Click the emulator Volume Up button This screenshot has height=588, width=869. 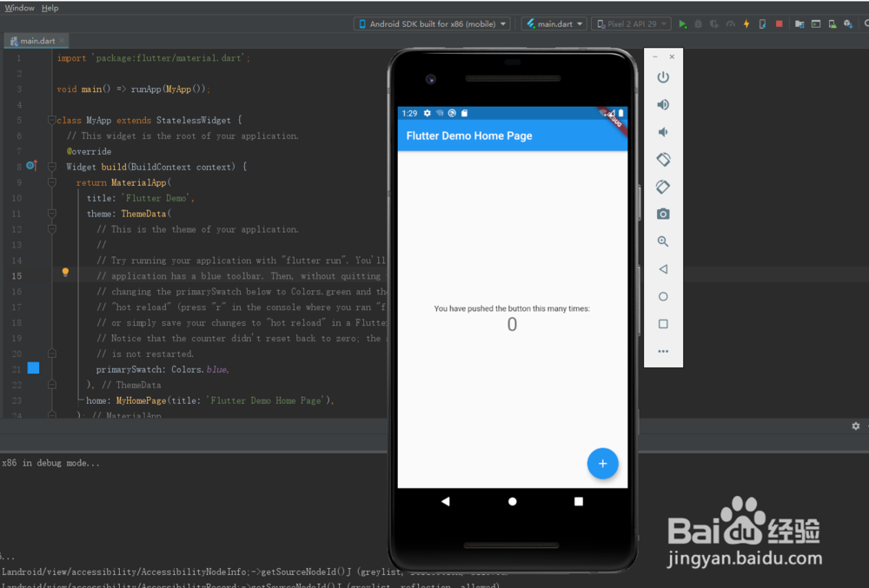[663, 104]
